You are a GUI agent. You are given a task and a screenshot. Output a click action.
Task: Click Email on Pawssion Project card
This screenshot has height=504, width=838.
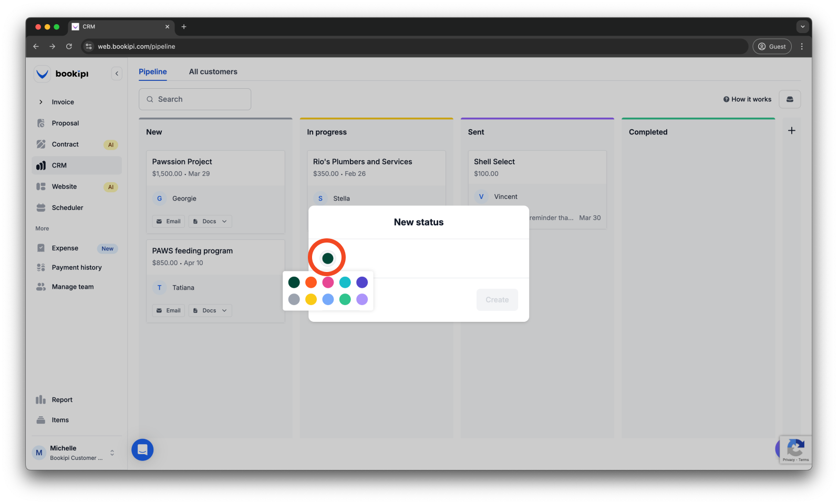pos(169,222)
